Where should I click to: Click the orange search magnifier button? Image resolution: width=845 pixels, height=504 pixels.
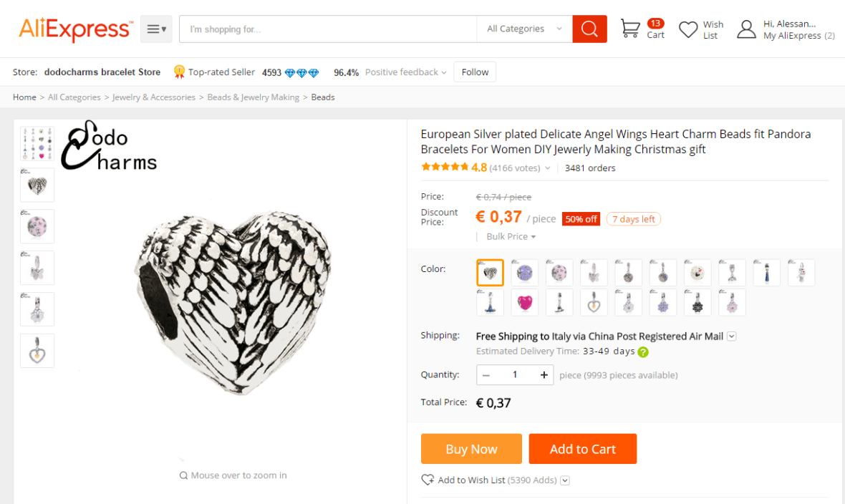(x=589, y=29)
